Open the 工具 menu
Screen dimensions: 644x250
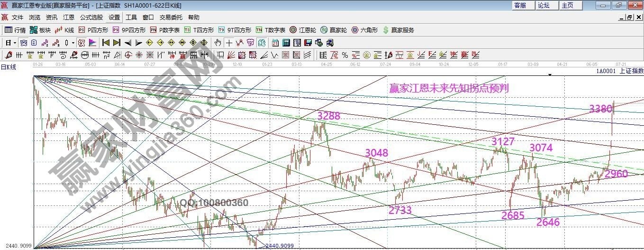point(131,18)
